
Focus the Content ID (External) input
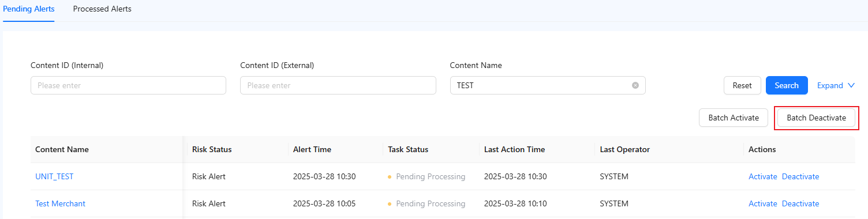tap(338, 85)
